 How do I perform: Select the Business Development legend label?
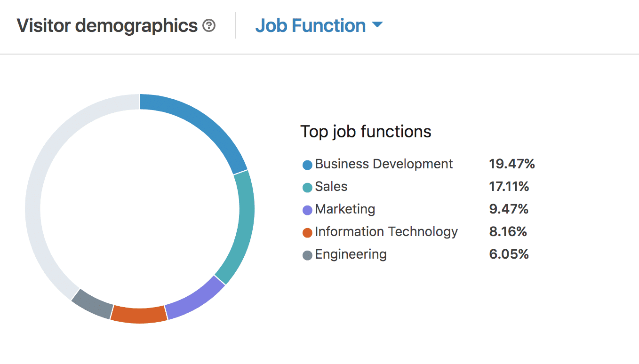pyautogui.click(x=384, y=164)
